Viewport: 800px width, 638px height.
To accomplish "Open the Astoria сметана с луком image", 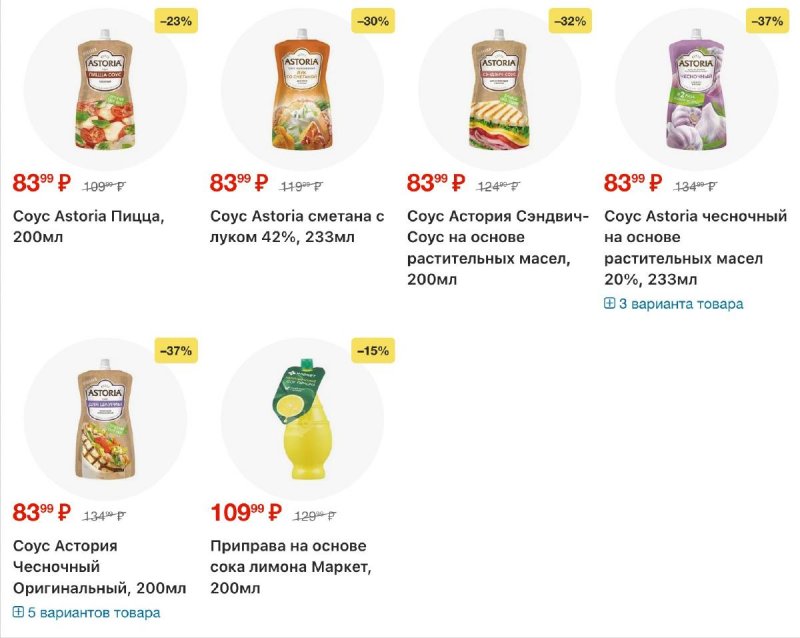I will click(302, 88).
